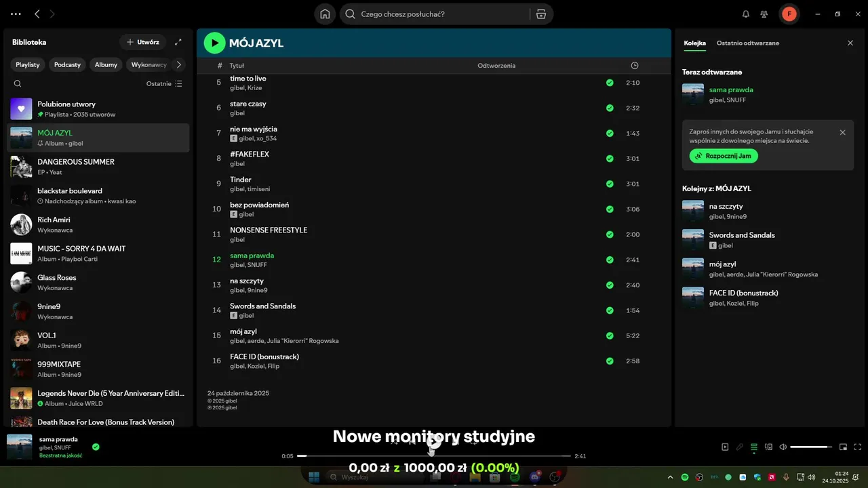
Task: Open the 9nine9 artist link on na szczyty row
Action: click(257, 290)
